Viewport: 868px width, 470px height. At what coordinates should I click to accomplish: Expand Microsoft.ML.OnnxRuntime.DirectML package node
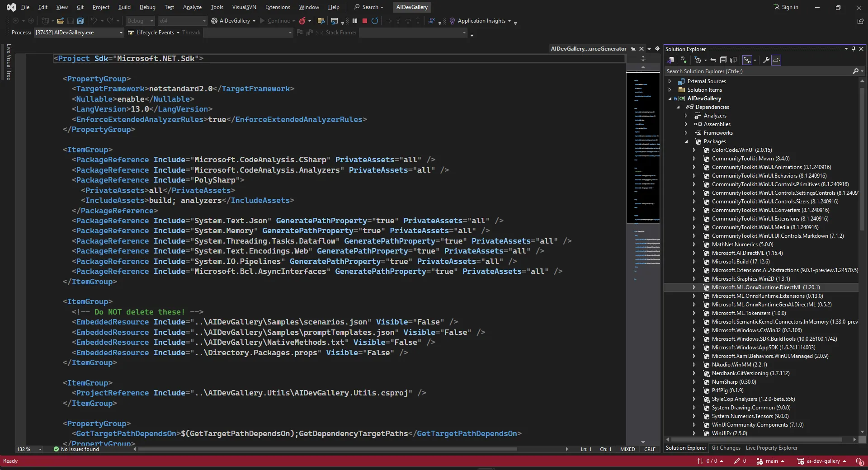coord(694,287)
